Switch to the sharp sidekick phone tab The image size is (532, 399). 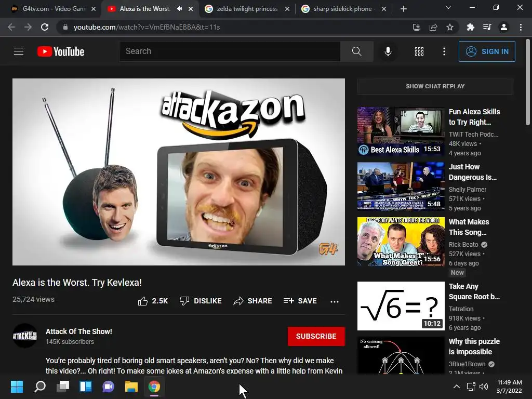[x=344, y=9]
